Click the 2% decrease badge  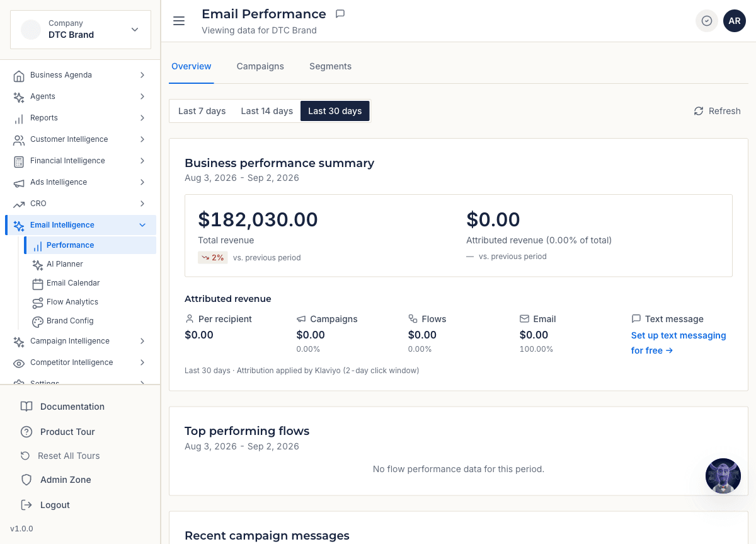[213, 257]
